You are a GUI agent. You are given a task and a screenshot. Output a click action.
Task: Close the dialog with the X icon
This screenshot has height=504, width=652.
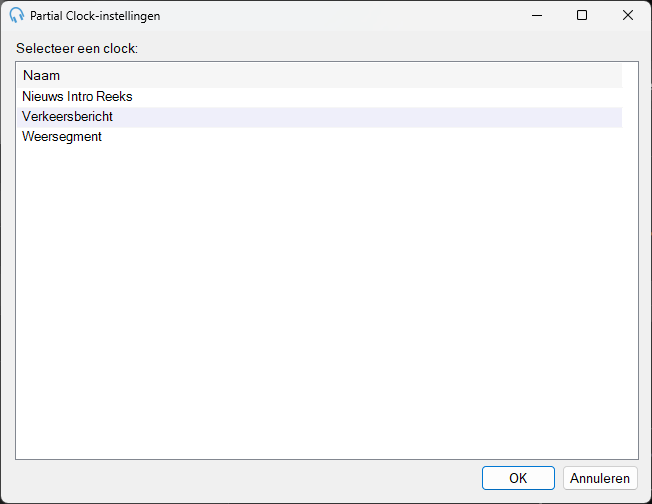pyautogui.click(x=627, y=15)
